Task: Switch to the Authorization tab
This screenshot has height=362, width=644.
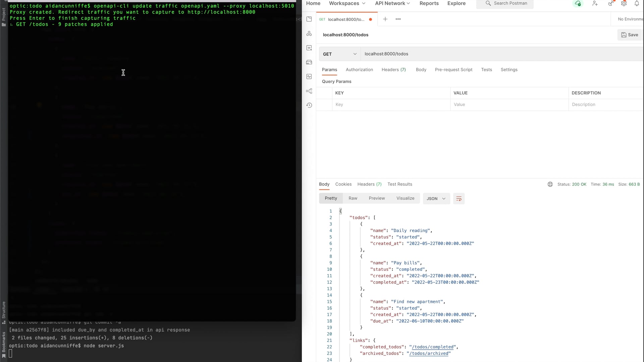Action: [x=359, y=69]
